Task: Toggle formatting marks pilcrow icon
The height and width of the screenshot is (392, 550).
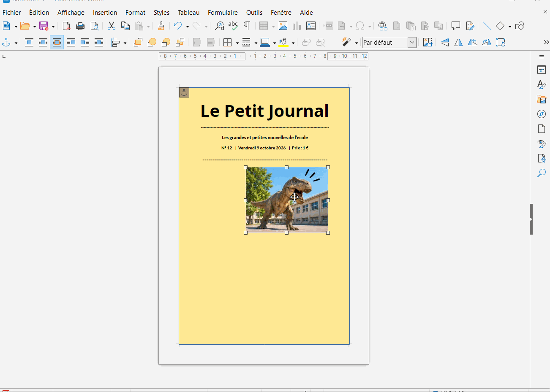Action: (x=247, y=26)
